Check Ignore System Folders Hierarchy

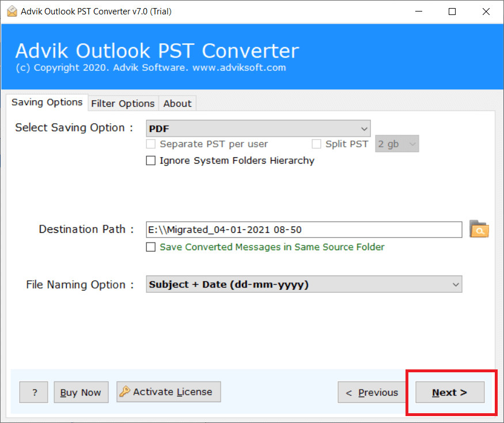(x=151, y=161)
